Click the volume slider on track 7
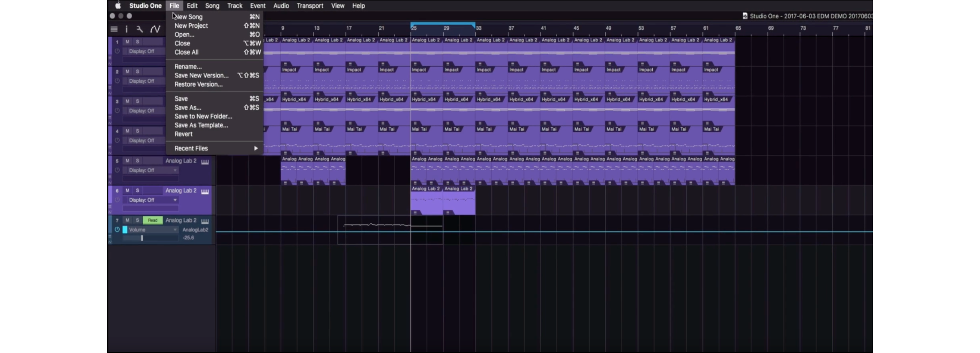This screenshot has width=980, height=353. [x=151, y=238]
